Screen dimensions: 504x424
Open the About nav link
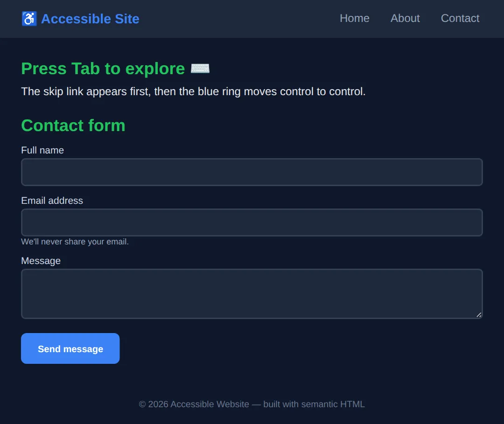[x=405, y=18]
